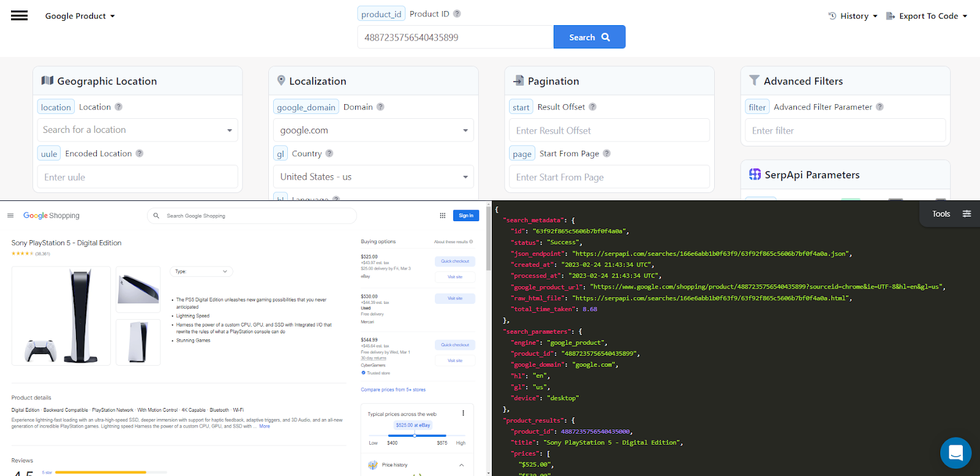Screen dimensions: 980x476
Task: Show help for the Domain parameter
Action: click(380, 107)
